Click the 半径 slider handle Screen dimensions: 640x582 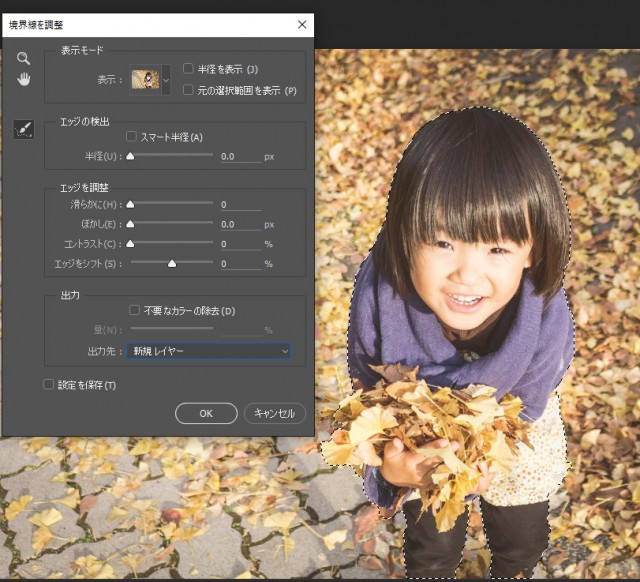pos(130,157)
